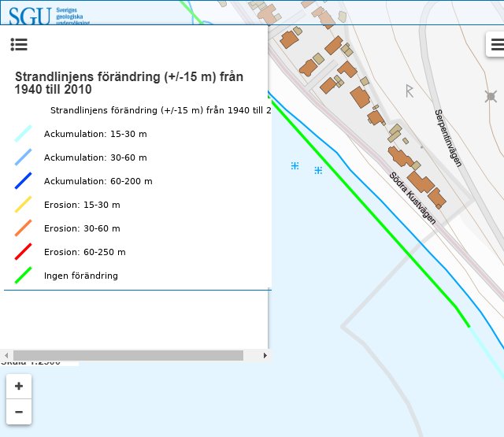
Task: Click the legend list icon
Action: (19, 44)
